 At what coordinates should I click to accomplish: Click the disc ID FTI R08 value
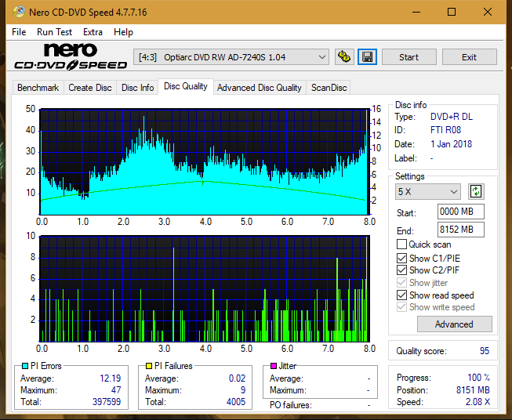445,130
